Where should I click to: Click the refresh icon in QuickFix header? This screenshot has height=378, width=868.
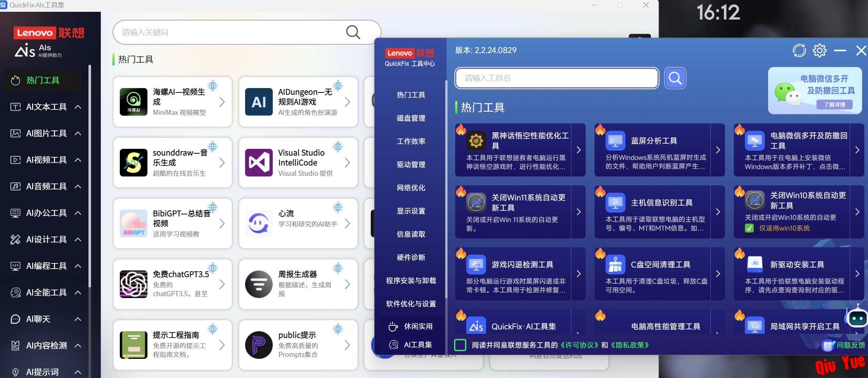(x=799, y=50)
